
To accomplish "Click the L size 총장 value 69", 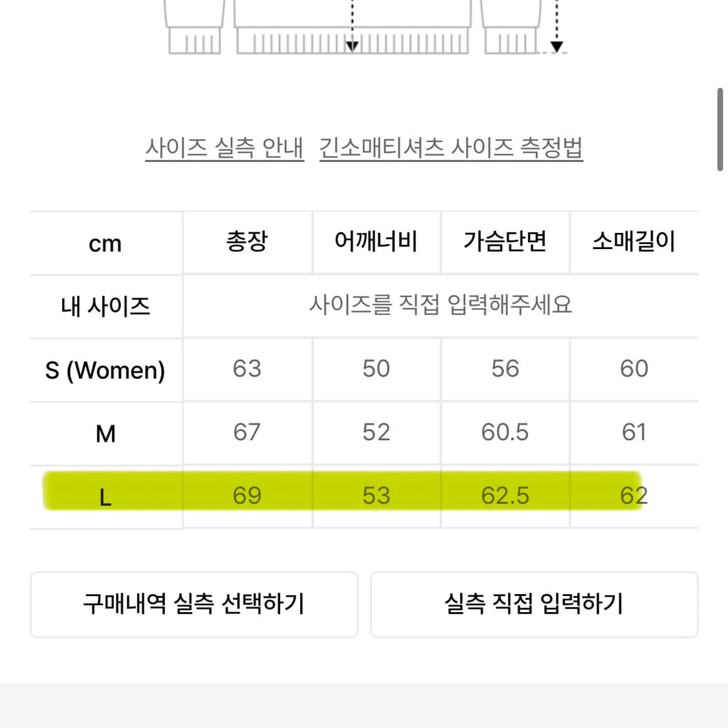I will [247, 496].
